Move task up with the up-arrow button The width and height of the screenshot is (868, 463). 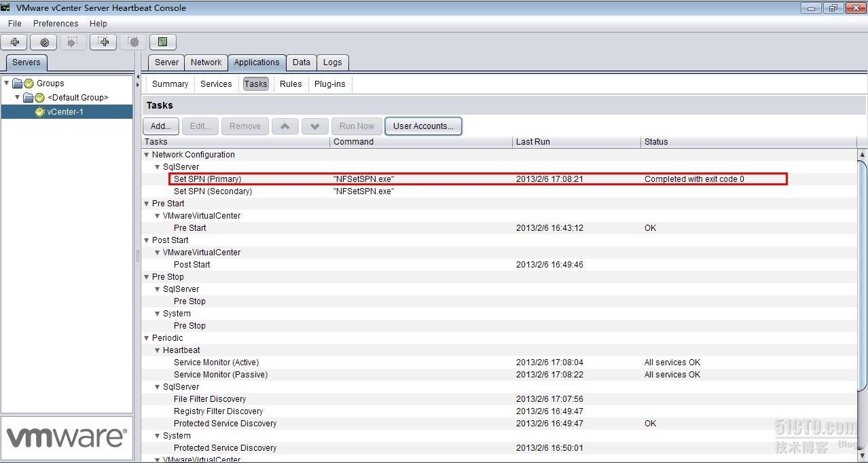point(285,126)
